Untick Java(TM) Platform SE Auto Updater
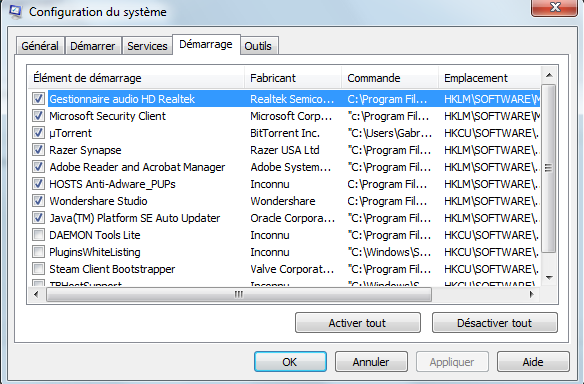Screen dimensions: 584x384 pyautogui.click(x=38, y=218)
